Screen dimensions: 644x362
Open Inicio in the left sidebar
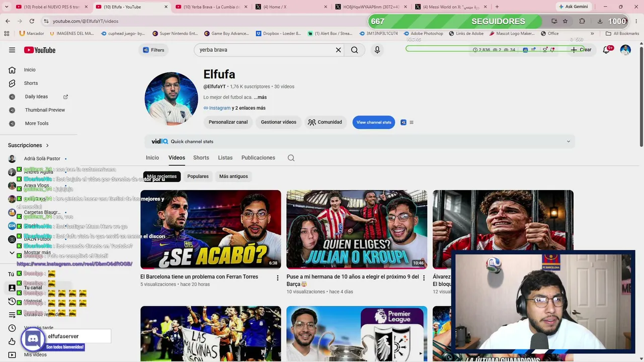coord(30,70)
